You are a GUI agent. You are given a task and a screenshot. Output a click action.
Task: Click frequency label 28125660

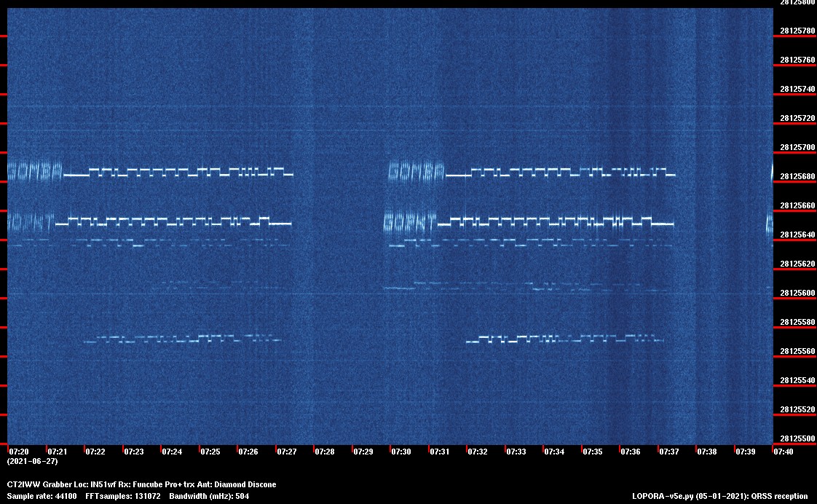pyautogui.click(x=797, y=206)
